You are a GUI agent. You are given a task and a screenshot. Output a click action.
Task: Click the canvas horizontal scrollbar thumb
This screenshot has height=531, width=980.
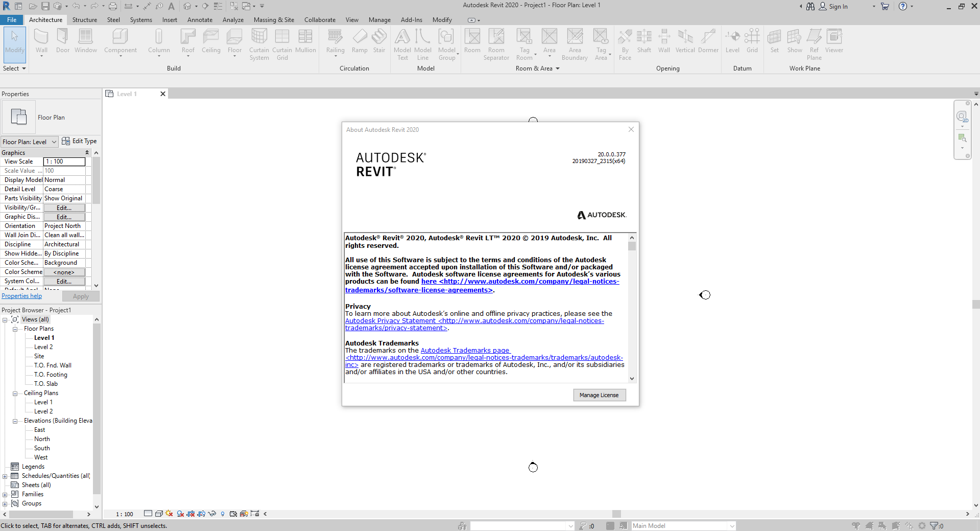[x=616, y=514]
